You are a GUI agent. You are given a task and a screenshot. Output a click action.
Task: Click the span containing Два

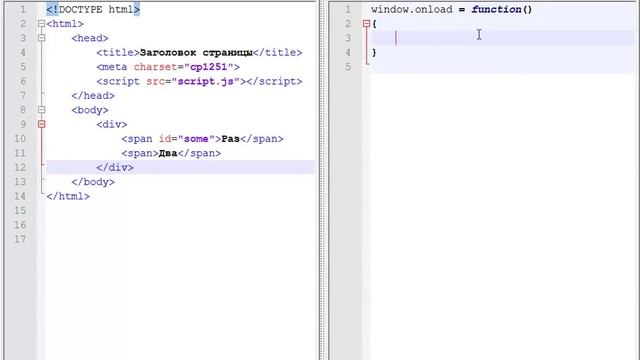(171, 153)
